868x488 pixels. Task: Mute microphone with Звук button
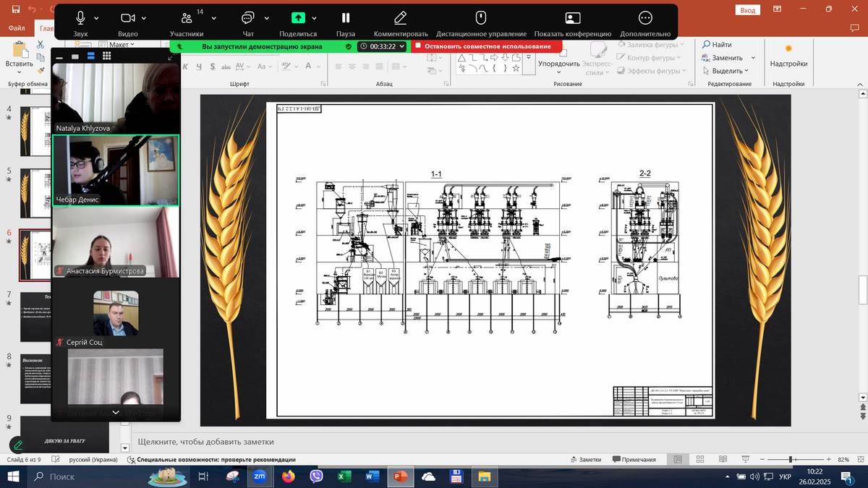(81, 23)
